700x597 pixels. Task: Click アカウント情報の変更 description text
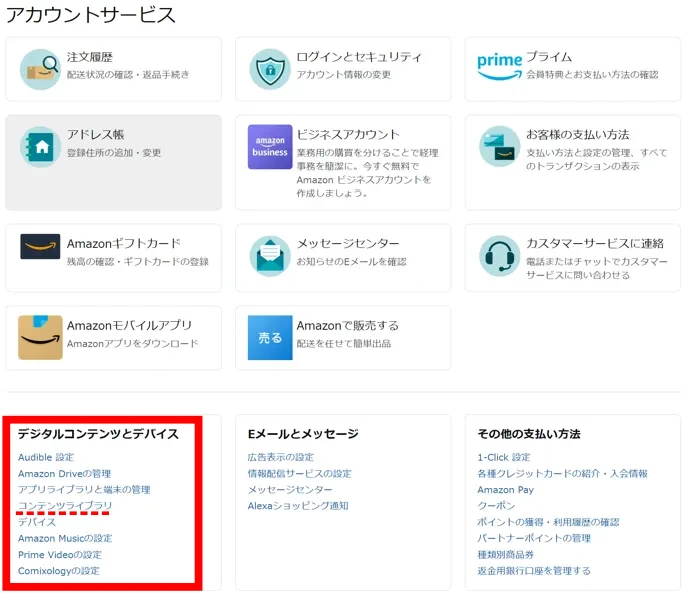coord(344,75)
